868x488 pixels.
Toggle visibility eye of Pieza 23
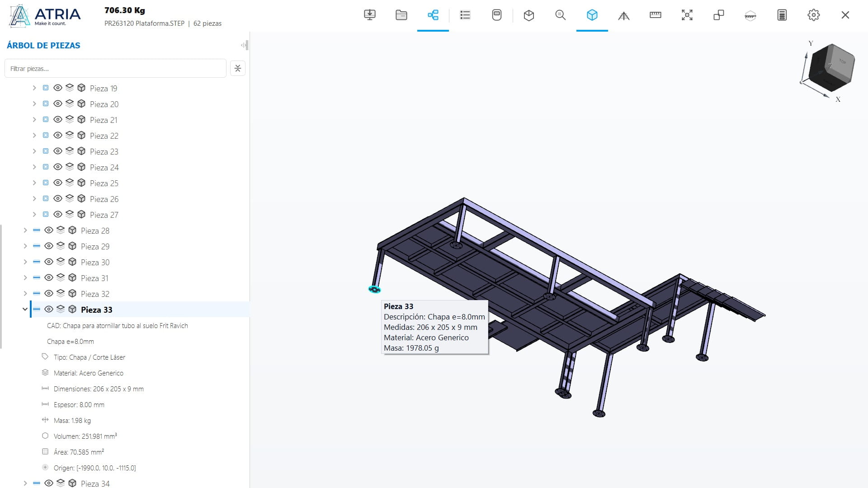(58, 151)
